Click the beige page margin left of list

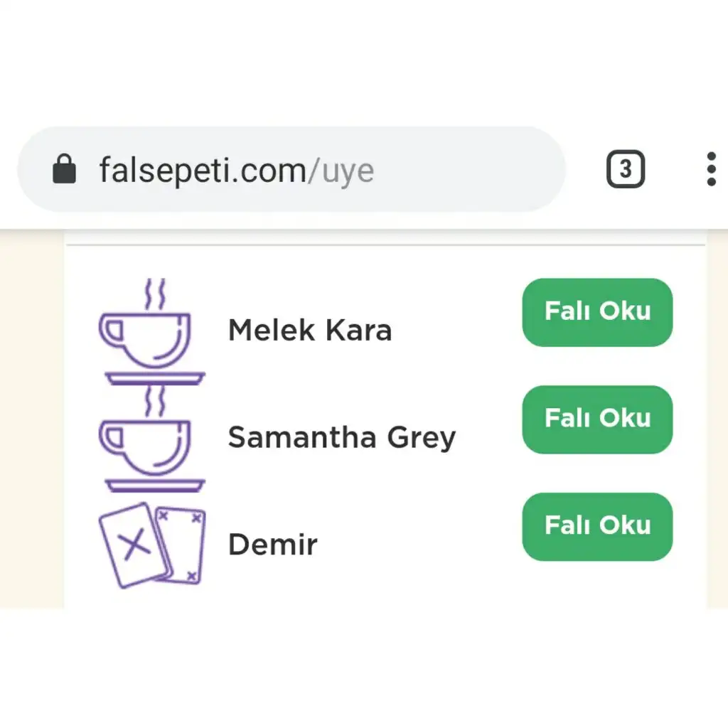[x=31, y=418]
